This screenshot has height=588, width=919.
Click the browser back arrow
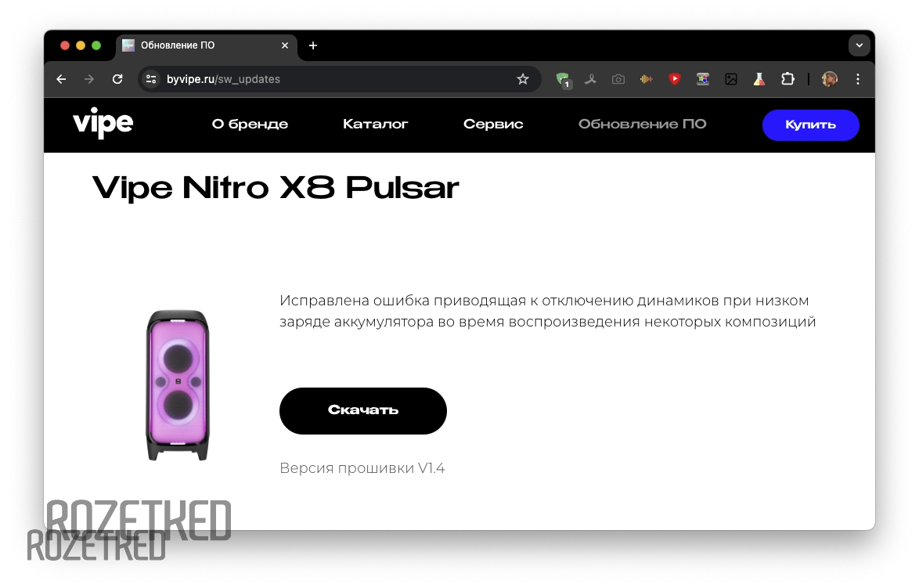(61, 79)
